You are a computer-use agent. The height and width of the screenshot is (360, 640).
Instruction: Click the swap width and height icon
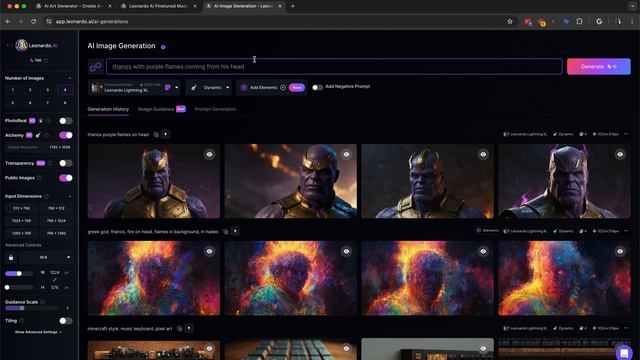pos(54,280)
